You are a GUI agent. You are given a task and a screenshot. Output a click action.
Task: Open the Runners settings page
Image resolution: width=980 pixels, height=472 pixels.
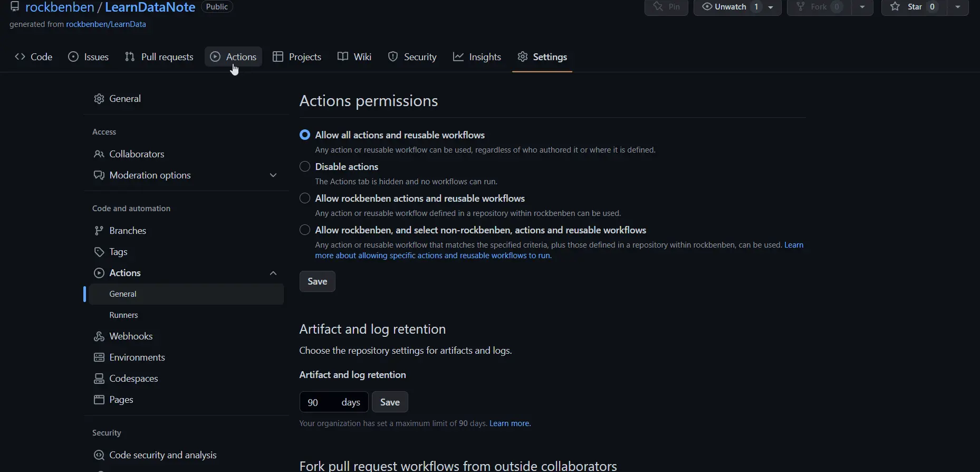[123, 315]
